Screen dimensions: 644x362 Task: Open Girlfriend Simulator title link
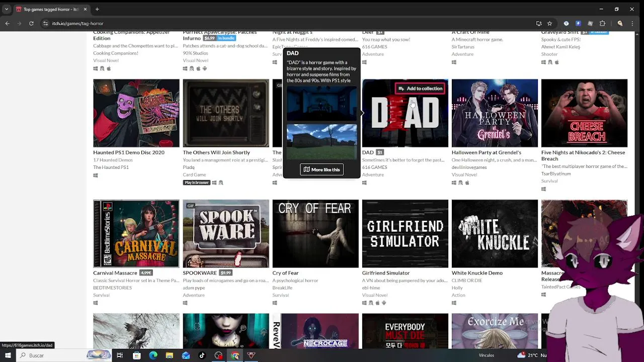click(386, 273)
